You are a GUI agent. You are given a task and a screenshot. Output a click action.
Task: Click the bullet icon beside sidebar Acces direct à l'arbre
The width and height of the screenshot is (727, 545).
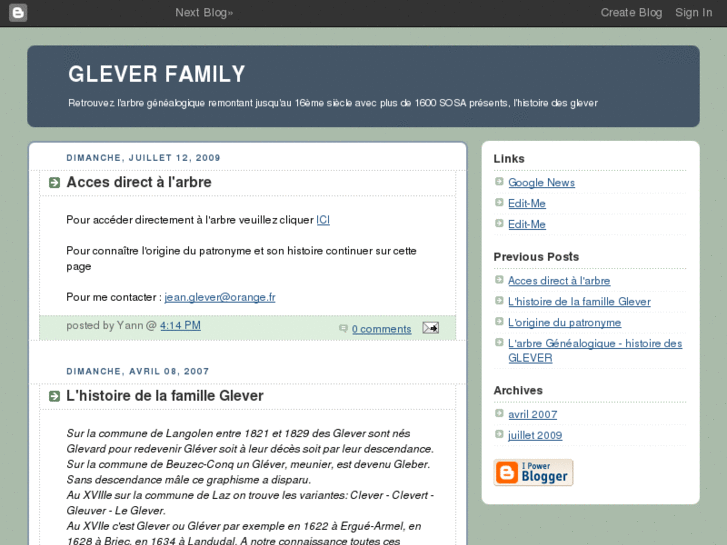499,280
